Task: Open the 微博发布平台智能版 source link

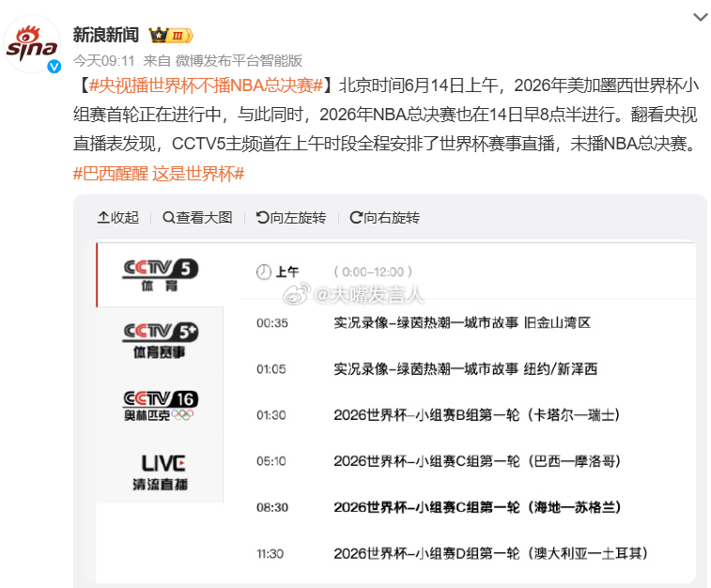Action: 239,60
